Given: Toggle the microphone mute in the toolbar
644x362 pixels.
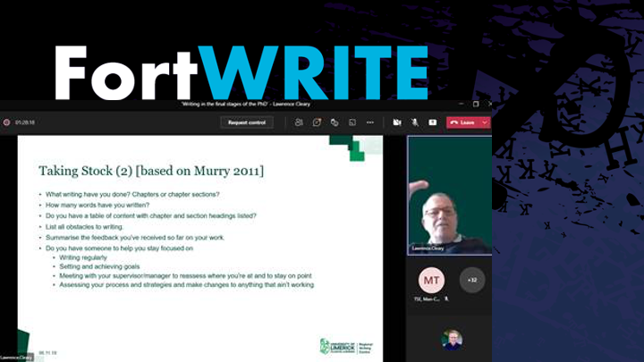Looking at the screenshot, I should pyautogui.click(x=415, y=122).
